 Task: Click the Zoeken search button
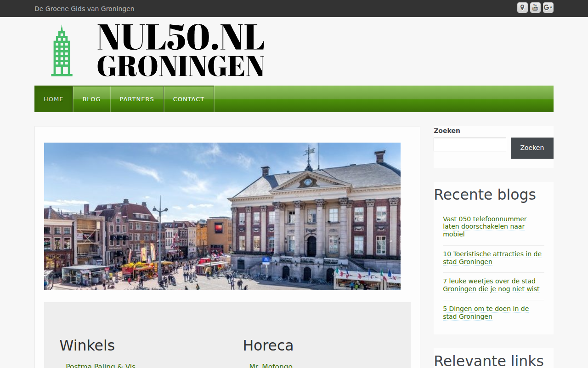[532, 148]
